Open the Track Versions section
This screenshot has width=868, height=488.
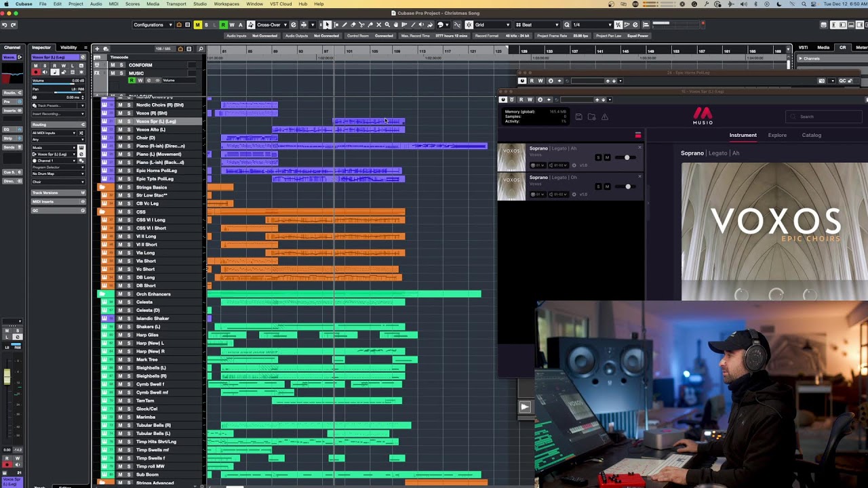click(58, 192)
